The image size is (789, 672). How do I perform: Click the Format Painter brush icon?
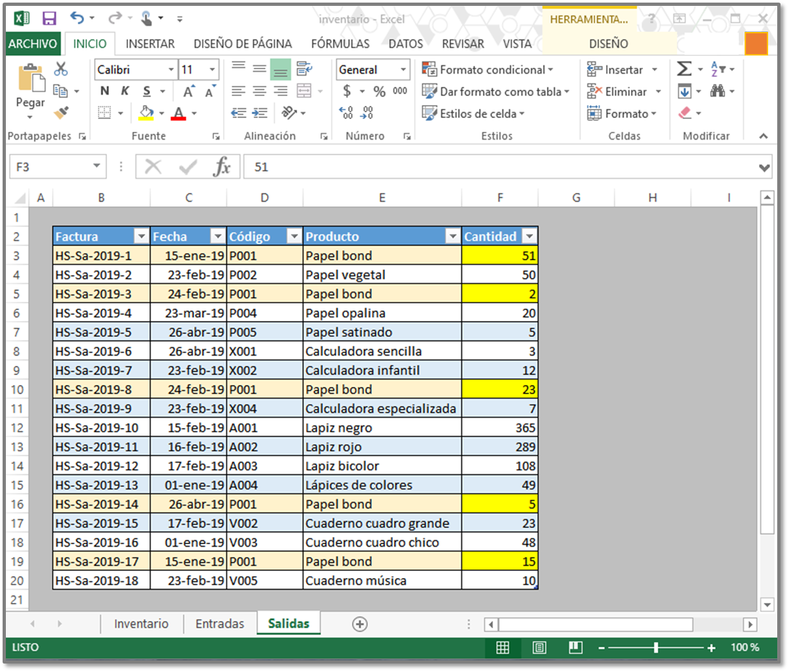click(x=61, y=113)
